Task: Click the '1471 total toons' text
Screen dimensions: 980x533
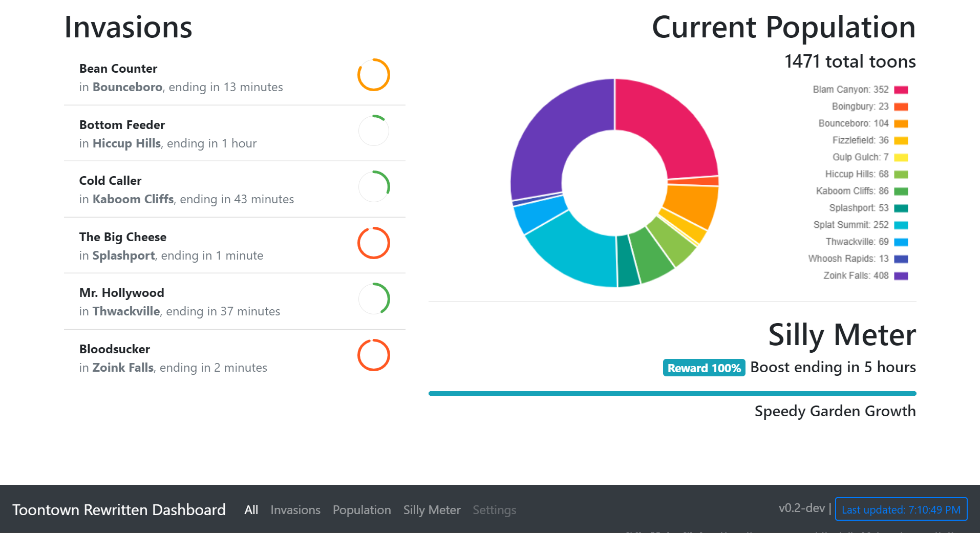Action: [850, 61]
